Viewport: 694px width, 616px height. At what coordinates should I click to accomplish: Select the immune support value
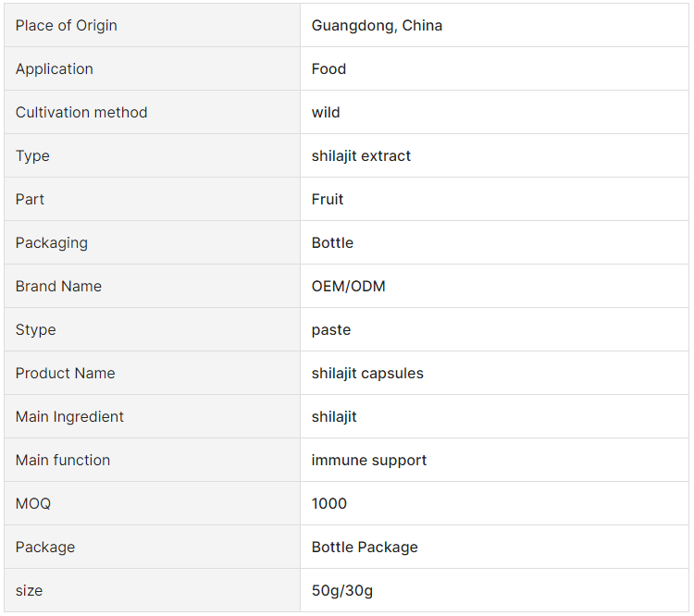(369, 460)
